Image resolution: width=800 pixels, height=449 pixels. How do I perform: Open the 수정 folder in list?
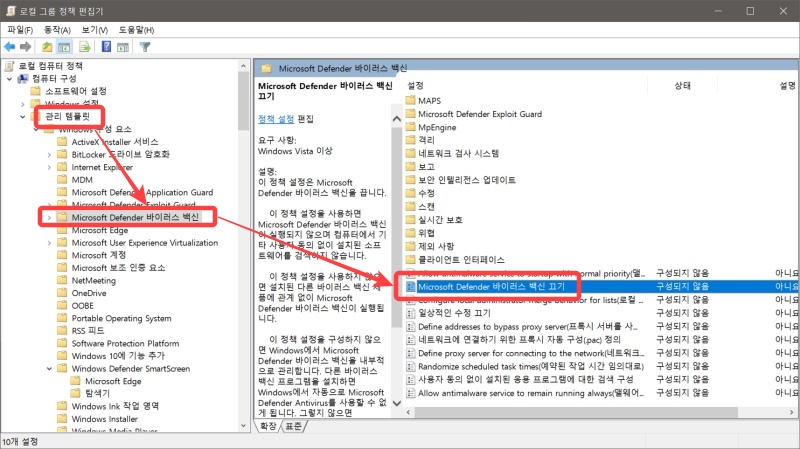[426, 193]
